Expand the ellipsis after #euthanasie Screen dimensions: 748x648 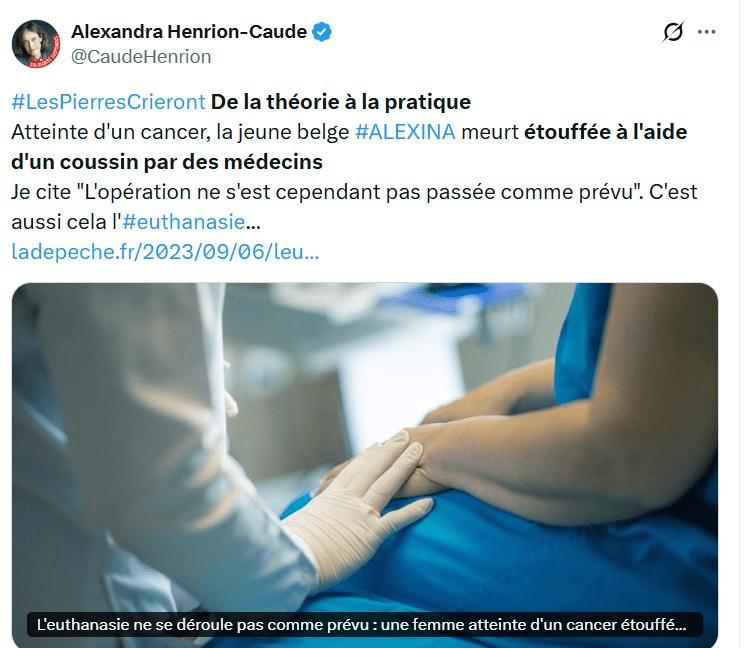click(253, 223)
